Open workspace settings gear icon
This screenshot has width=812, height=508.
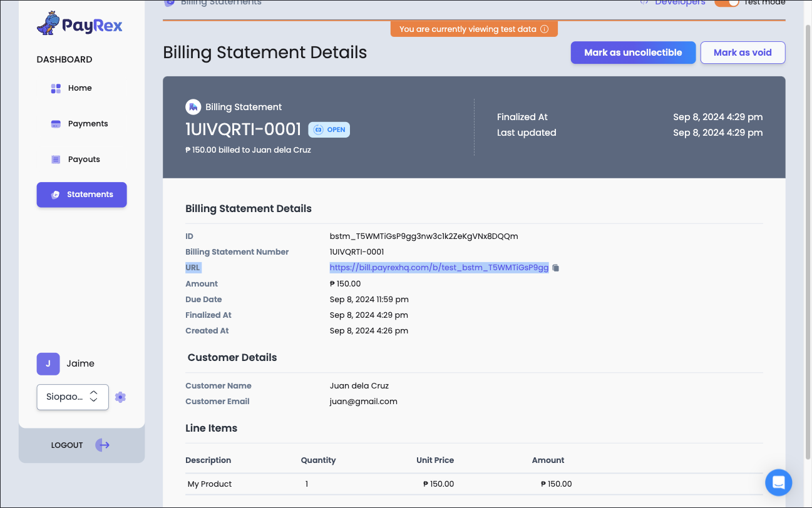[x=120, y=397]
